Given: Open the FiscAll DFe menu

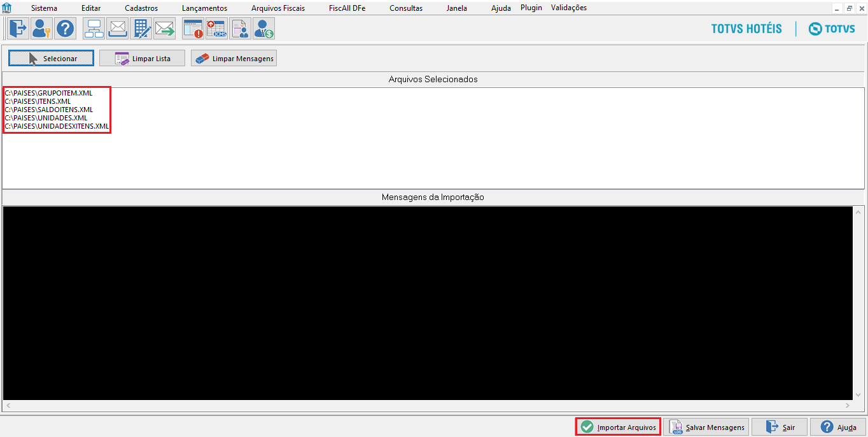Looking at the screenshot, I should (x=346, y=8).
